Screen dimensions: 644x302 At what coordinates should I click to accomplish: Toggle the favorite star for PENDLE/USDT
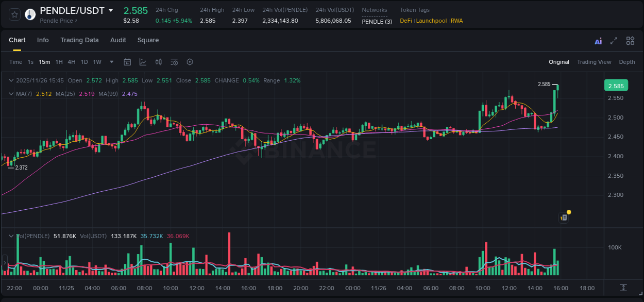tap(14, 14)
